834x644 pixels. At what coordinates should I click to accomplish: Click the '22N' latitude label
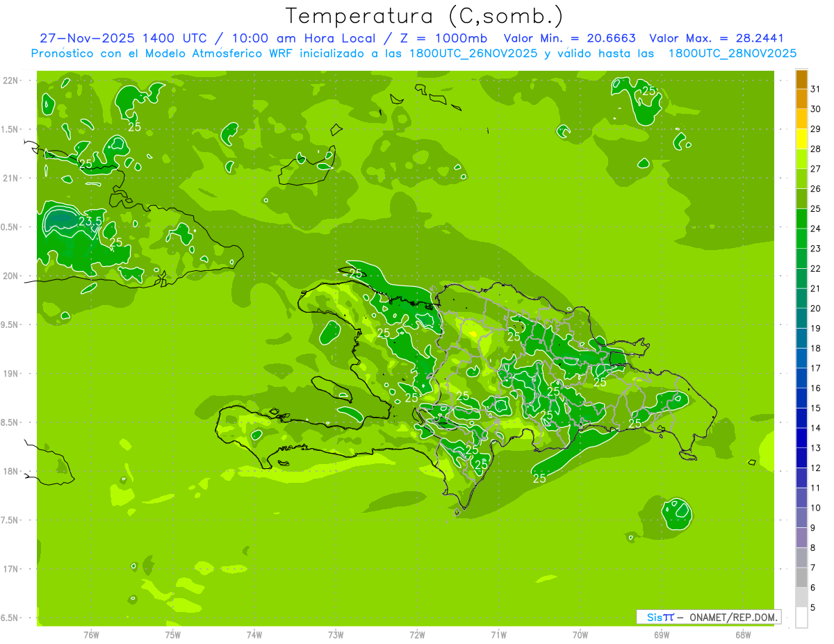coord(12,81)
